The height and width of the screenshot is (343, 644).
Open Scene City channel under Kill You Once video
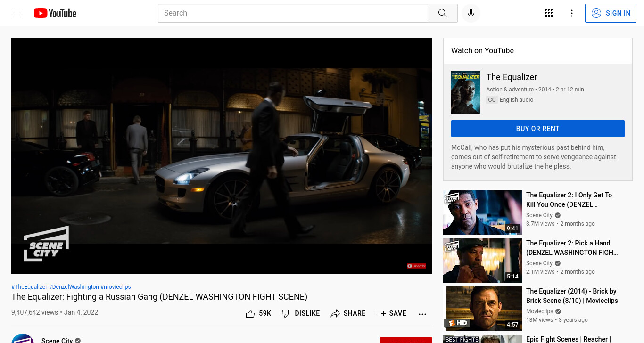[539, 215]
